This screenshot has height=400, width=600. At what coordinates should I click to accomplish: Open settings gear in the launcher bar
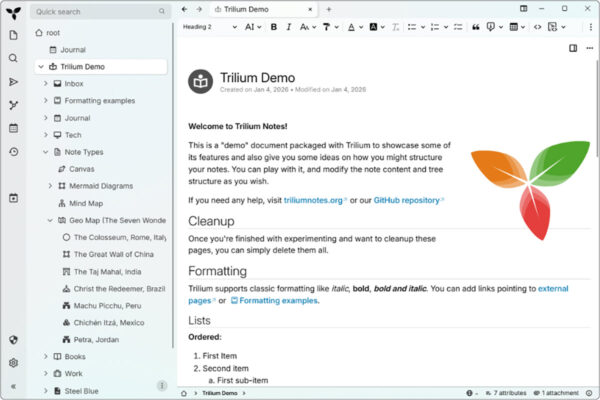point(13,362)
